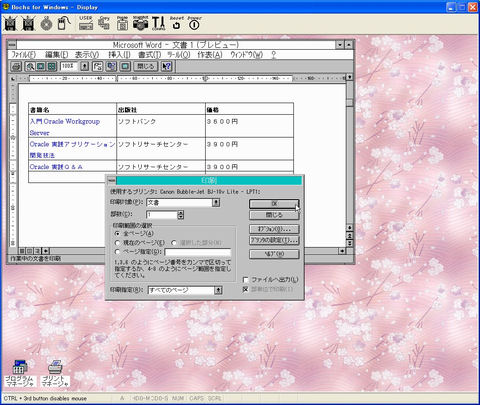The height and width of the screenshot is (405, 480).
Task: Click OK in the print dialog
Action: point(274,204)
